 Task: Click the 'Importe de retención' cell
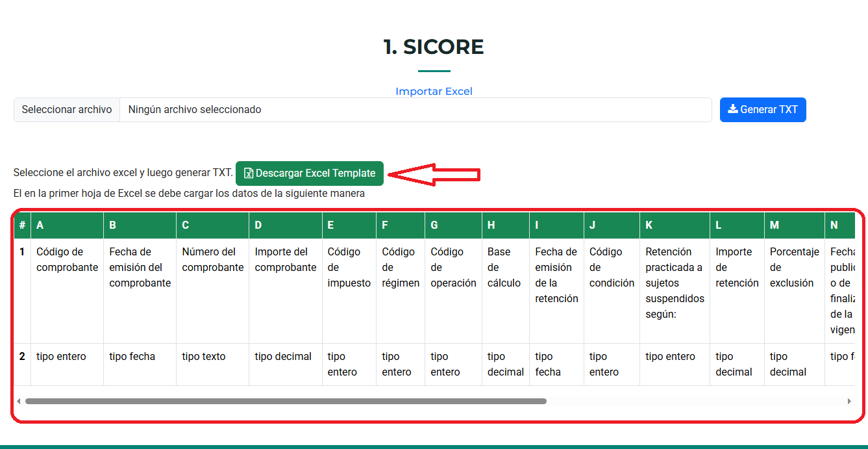coord(737,291)
